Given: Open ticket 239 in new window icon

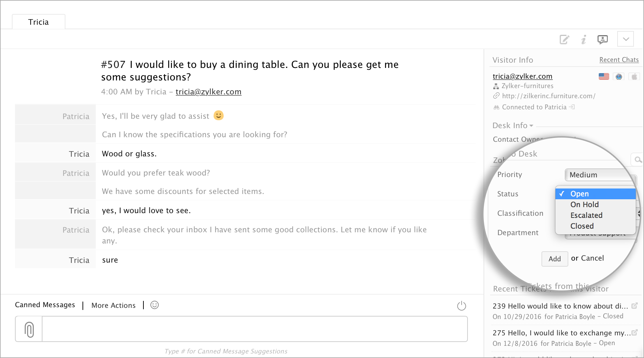Looking at the screenshot, I should pyautogui.click(x=635, y=306).
